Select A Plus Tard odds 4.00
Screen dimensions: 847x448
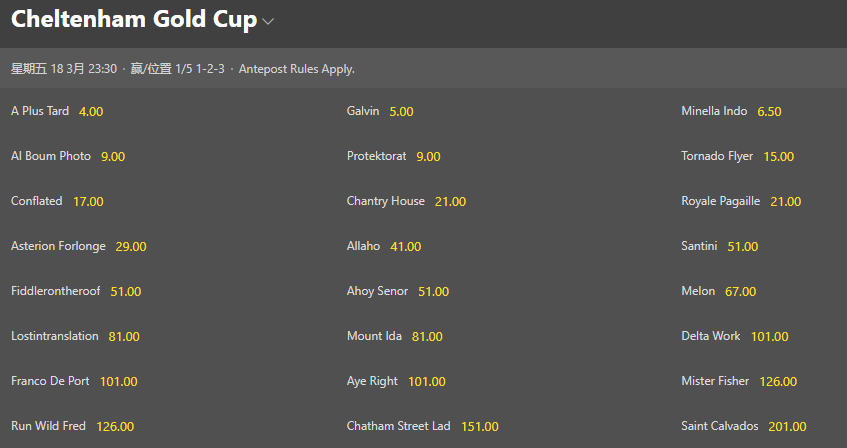90,111
